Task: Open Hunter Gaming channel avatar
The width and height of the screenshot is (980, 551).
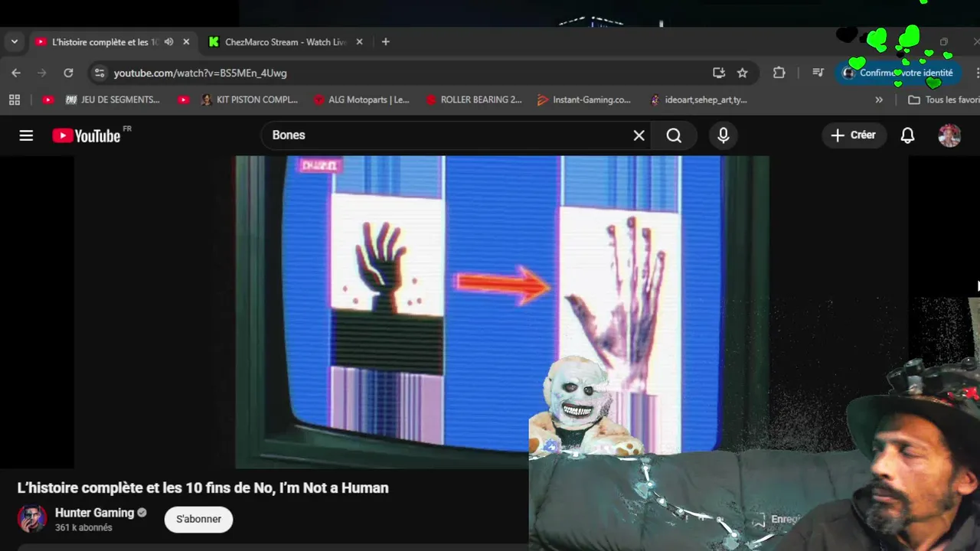Action: tap(32, 519)
